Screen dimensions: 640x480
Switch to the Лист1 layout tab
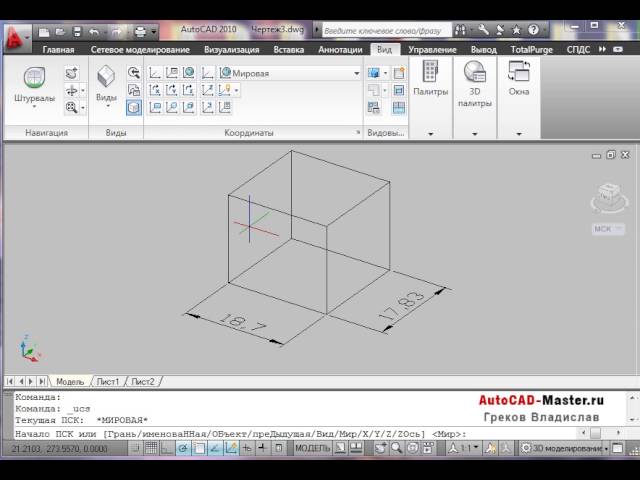pos(107,382)
